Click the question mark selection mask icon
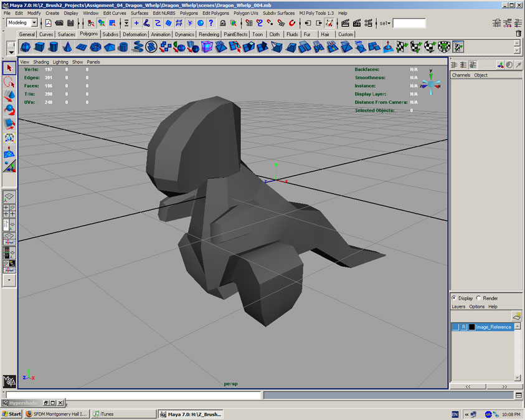Viewport: 525px width, 420px height. (x=211, y=23)
